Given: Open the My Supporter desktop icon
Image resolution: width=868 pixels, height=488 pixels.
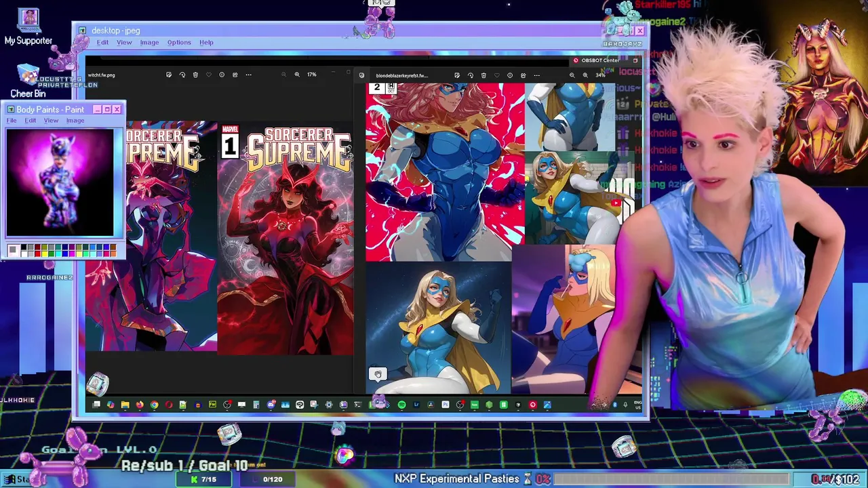Looking at the screenshot, I should [28, 27].
